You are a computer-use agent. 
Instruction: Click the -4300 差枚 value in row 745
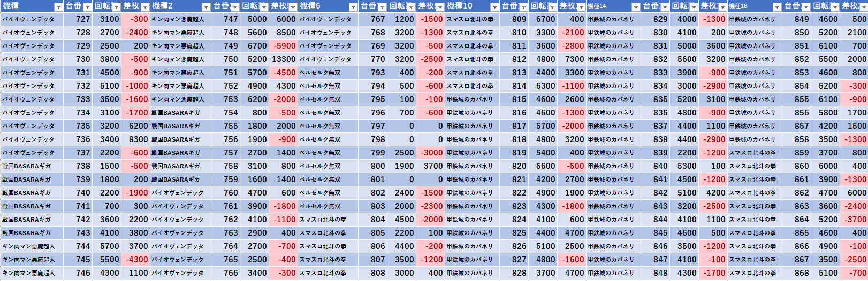tap(136, 260)
